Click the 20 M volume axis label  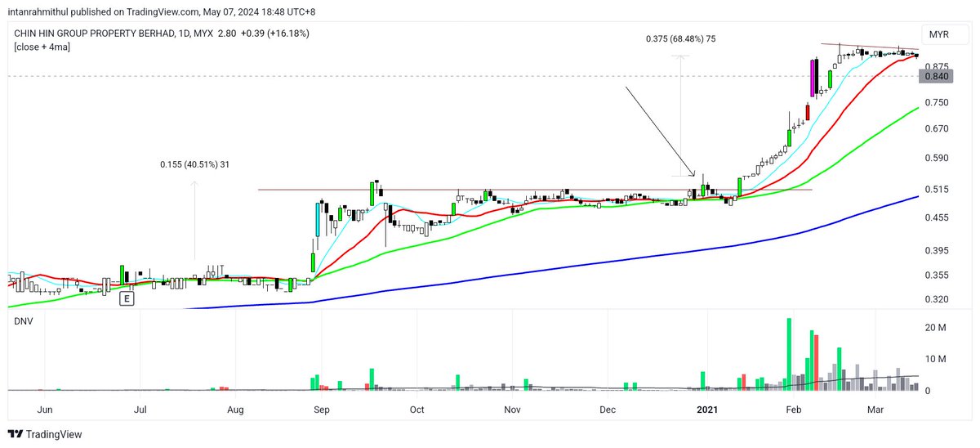[x=934, y=328]
